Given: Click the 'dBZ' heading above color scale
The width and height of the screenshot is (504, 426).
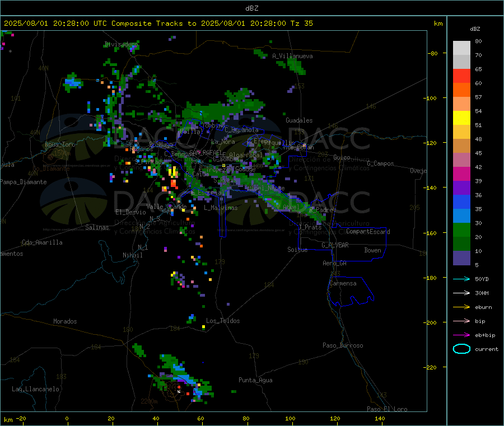Looking at the screenshot, I should coord(475,29).
